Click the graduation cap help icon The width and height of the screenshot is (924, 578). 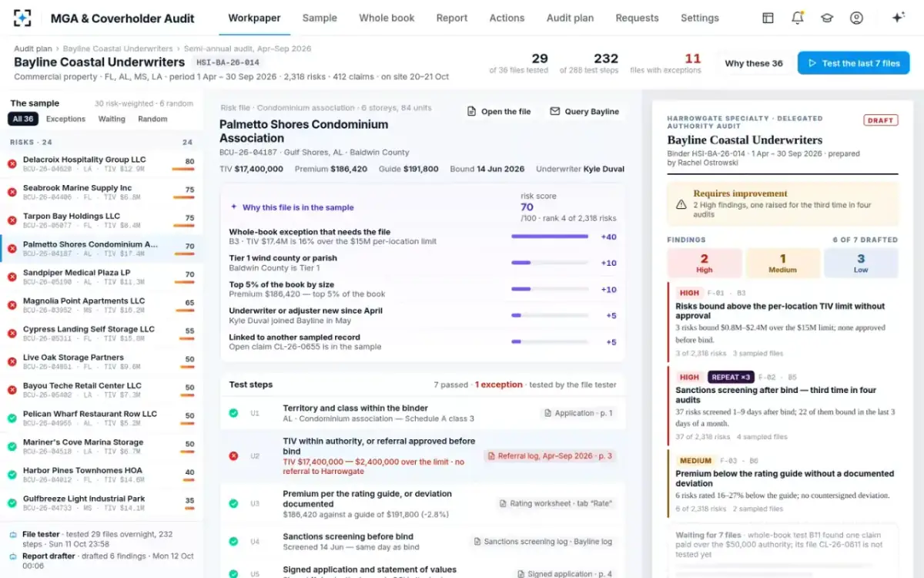coord(827,18)
